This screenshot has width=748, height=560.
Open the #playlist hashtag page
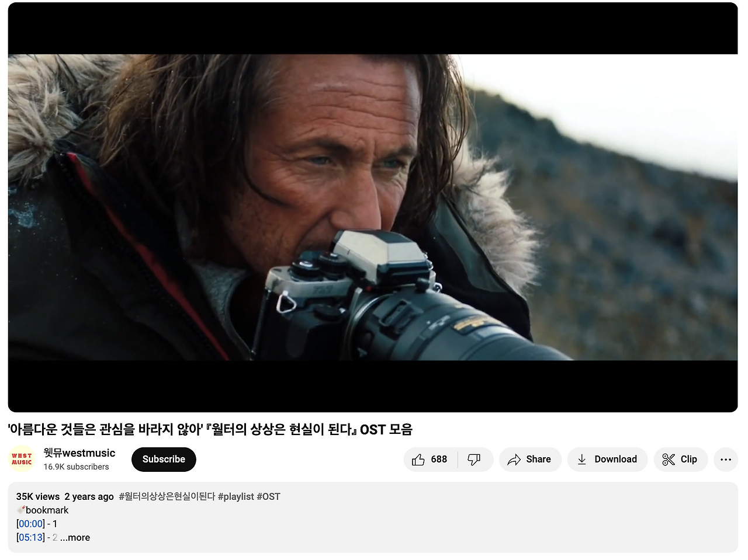click(x=237, y=496)
